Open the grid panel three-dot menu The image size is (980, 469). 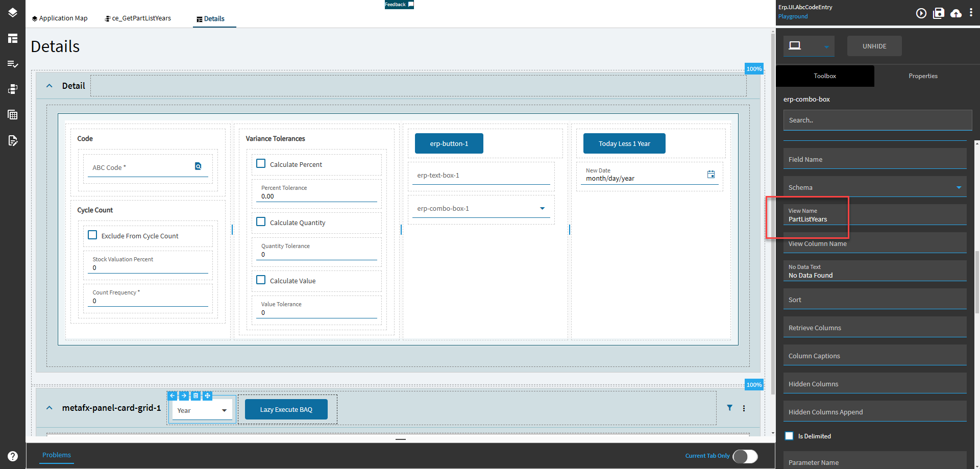point(744,408)
